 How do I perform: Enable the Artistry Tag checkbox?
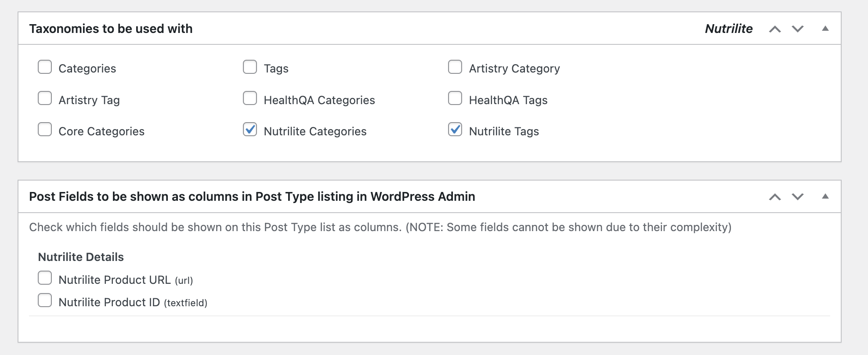click(45, 98)
